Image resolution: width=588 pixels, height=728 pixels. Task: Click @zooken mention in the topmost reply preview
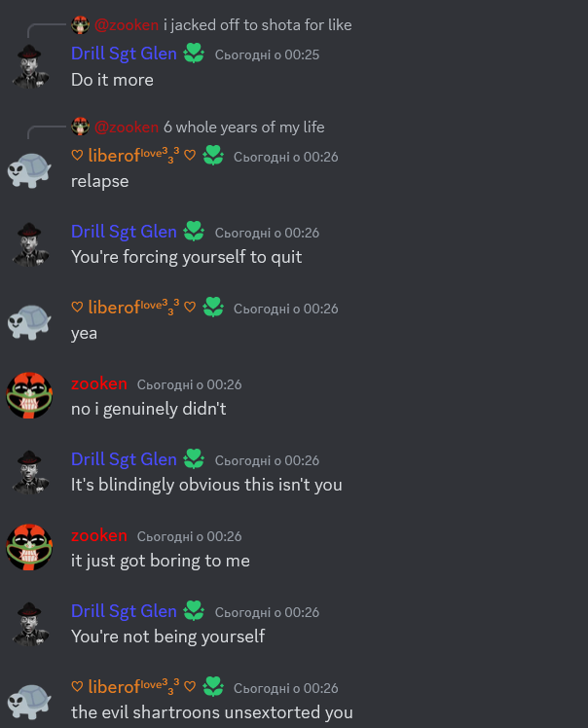127,24
